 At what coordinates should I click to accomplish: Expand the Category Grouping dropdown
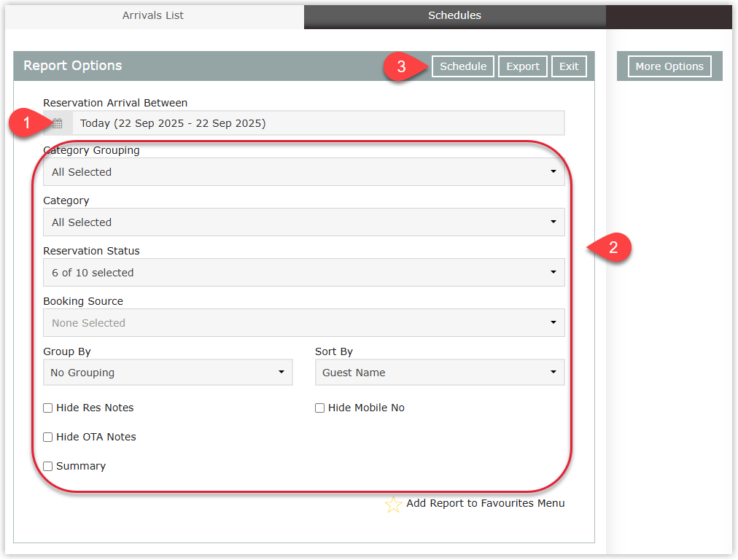click(x=304, y=172)
